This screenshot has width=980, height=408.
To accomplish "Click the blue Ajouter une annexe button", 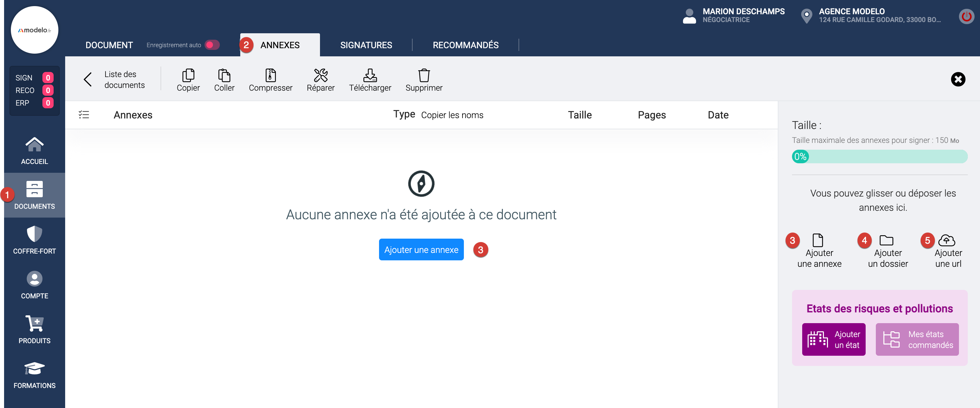I will click(421, 250).
